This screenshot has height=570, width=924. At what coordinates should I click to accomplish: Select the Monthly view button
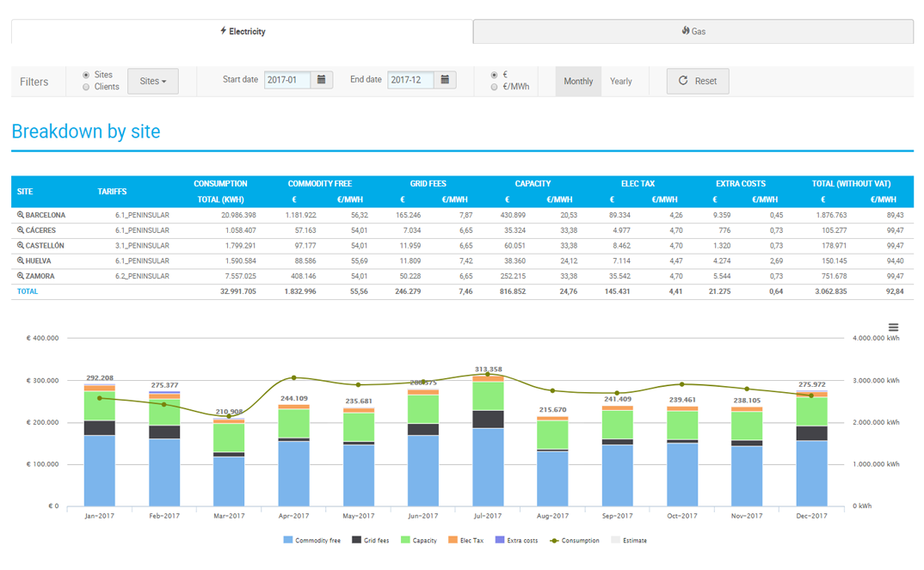pos(578,82)
